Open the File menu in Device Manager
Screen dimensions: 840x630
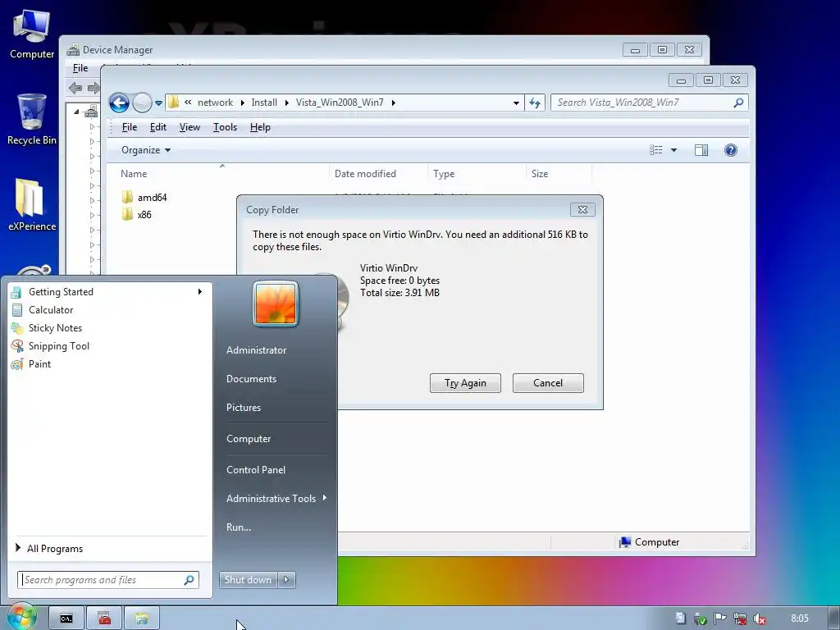click(80, 68)
